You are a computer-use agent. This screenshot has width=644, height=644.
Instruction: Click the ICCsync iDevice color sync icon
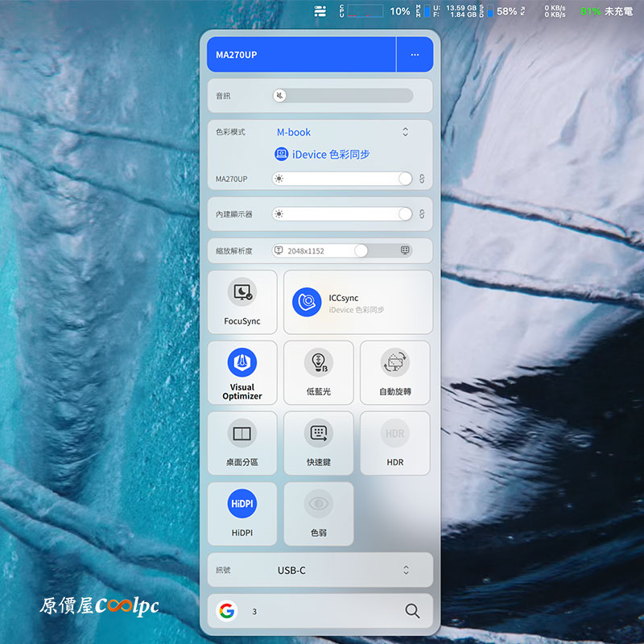coord(307,302)
